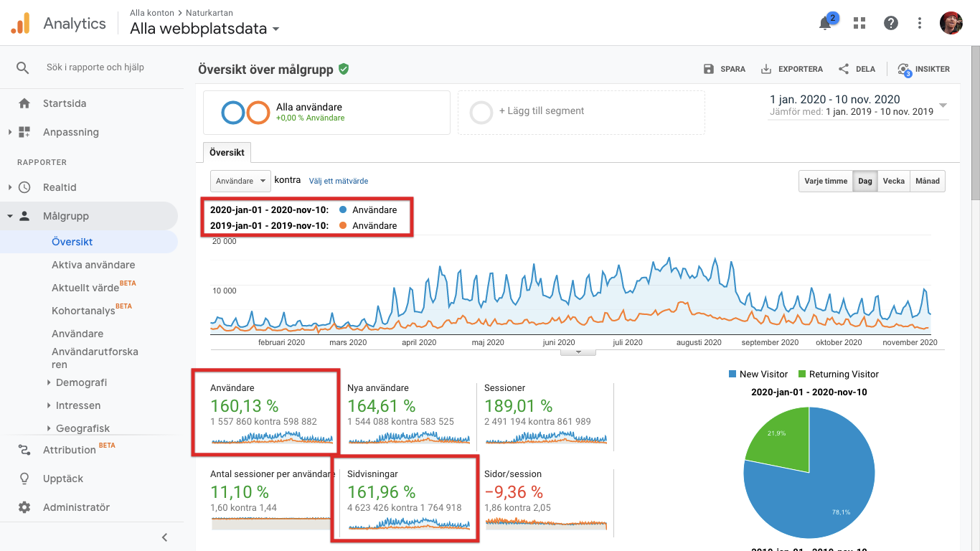
Task: Click the Insikter icon
Action: [904, 70]
